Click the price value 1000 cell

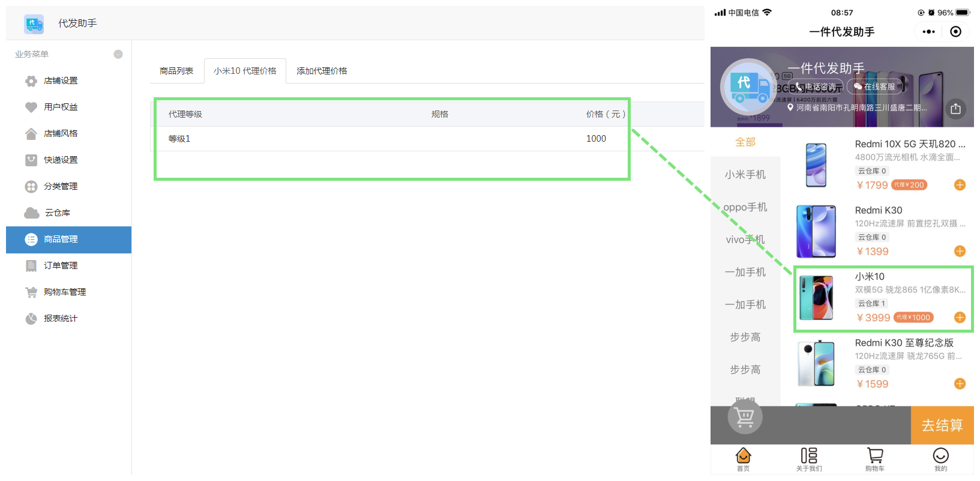click(596, 139)
